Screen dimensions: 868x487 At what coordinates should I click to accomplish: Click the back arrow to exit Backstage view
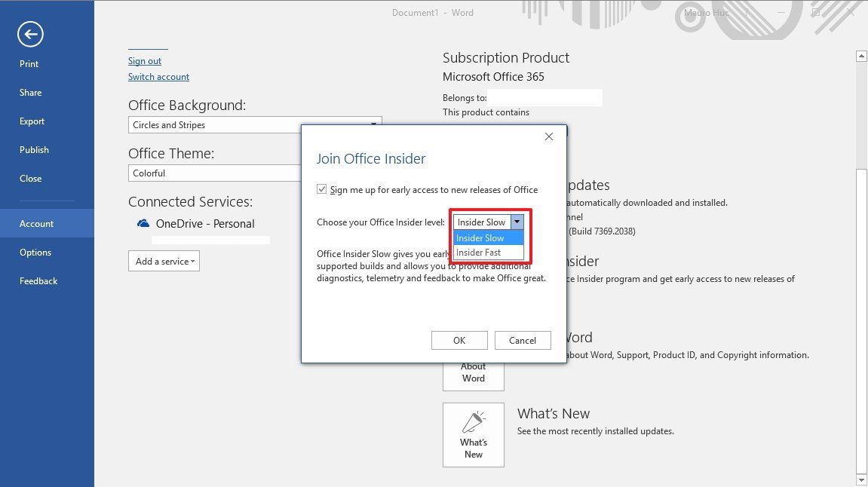tap(30, 35)
